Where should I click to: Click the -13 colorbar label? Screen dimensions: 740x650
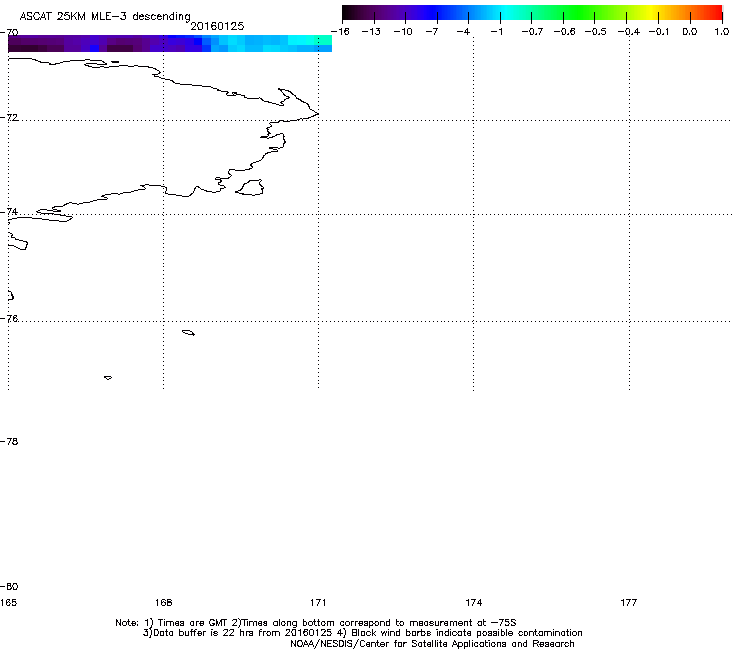[371, 32]
